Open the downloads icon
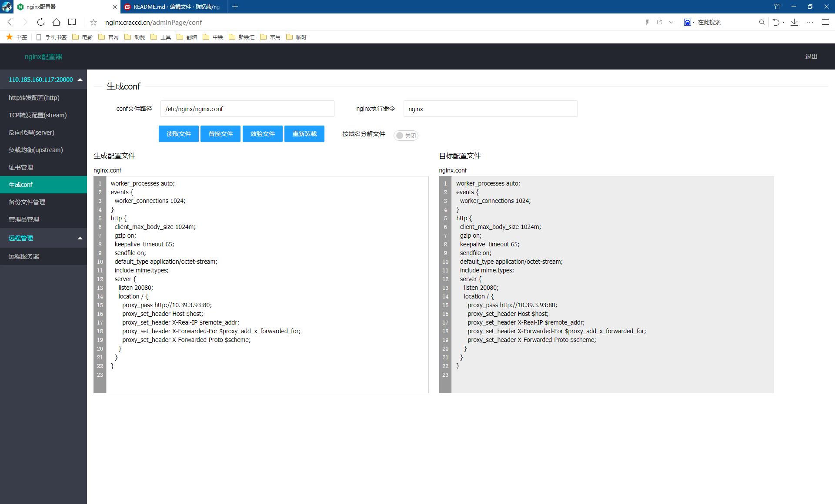 [x=794, y=22]
